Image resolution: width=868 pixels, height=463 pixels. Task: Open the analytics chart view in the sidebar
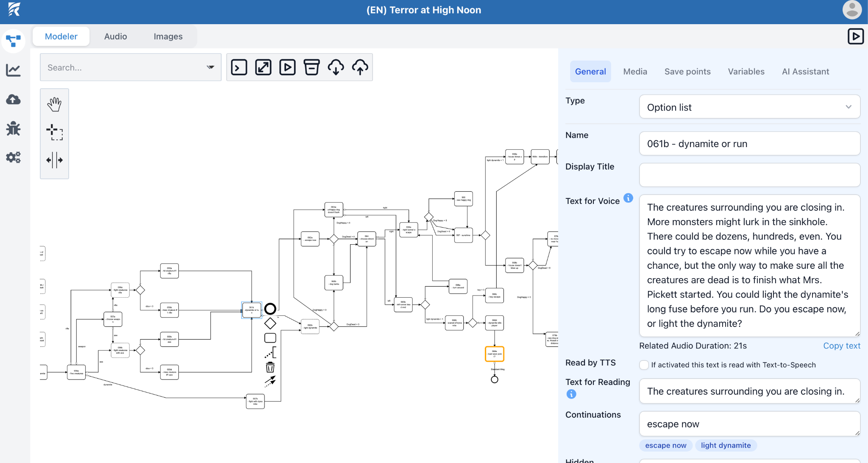14,70
